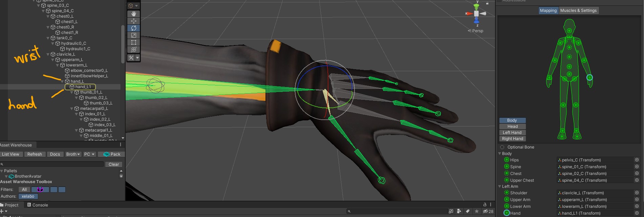
Task: Open object picker for Spine field
Action: pos(637,166)
